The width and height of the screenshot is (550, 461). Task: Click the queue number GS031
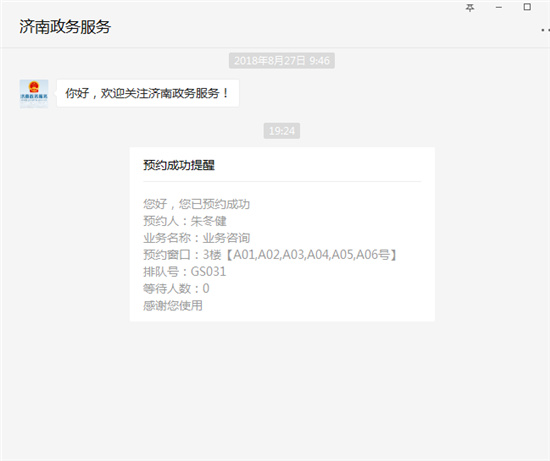[x=208, y=272]
